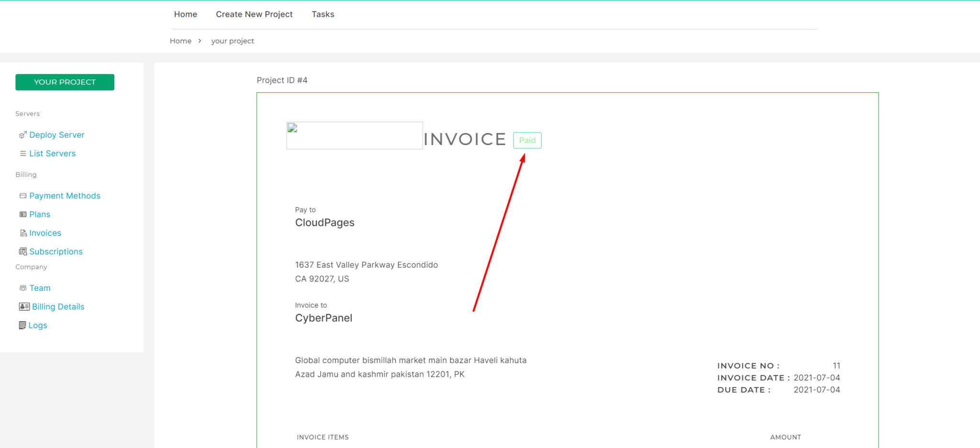Click the Subscriptions icon in Billing section
This screenshot has height=448, width=980.
(x=23, y=251)
